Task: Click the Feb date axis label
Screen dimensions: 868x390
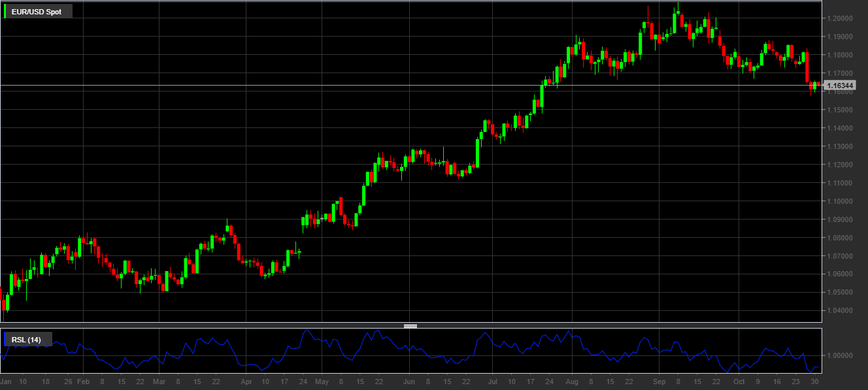Action: pos(83,381)
